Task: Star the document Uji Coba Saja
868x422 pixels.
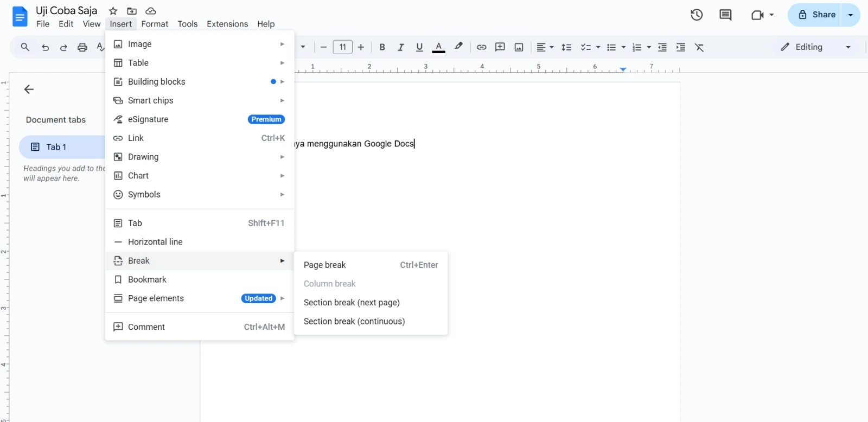Action: pos(113,11)
